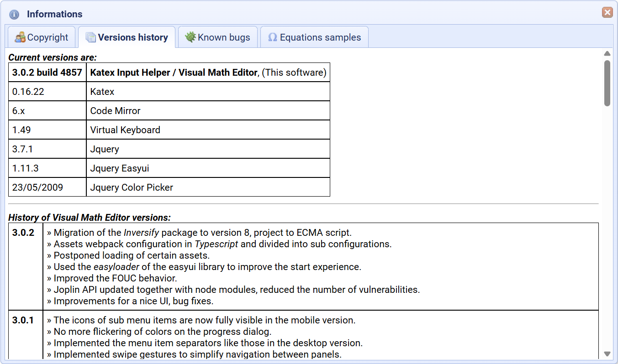Image resolution: width=618 pixels, height=364 pixels.
Task: Click the 'Informations' dialog title
Action: (55, 14)
